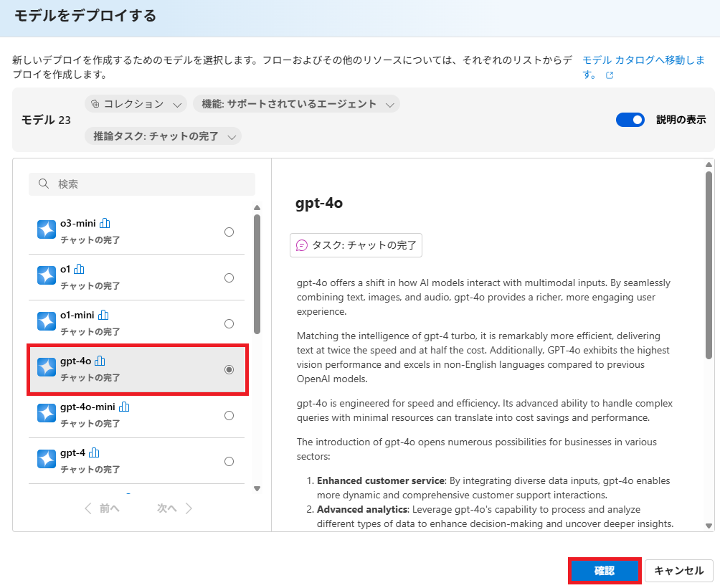720x588 pixels.
Task: Click the gpt-4o model sparkle icon
Action: point(47,367)
